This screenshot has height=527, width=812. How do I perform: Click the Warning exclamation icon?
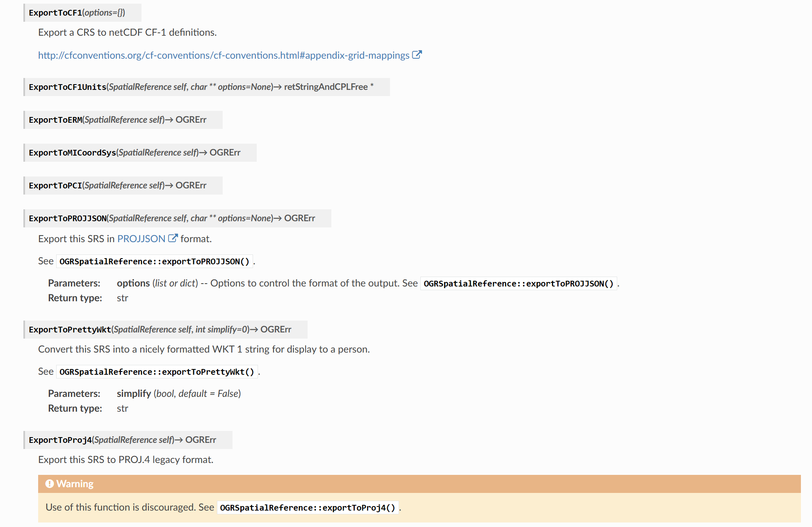[50, 484]
